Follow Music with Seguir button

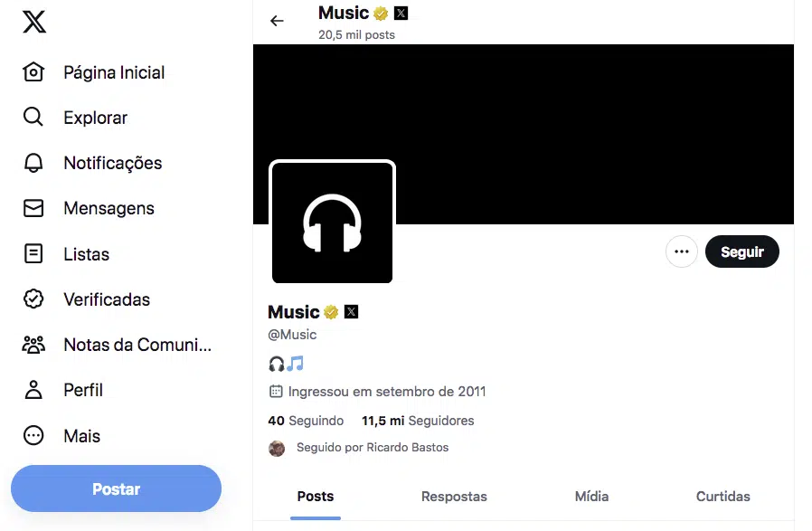[742, 251]
